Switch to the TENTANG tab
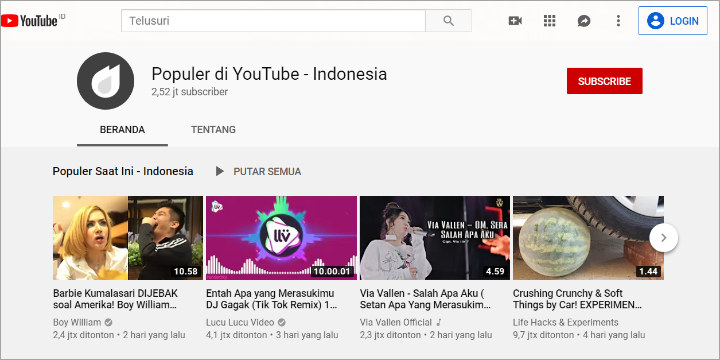720x360 pixels. [213, 130]
